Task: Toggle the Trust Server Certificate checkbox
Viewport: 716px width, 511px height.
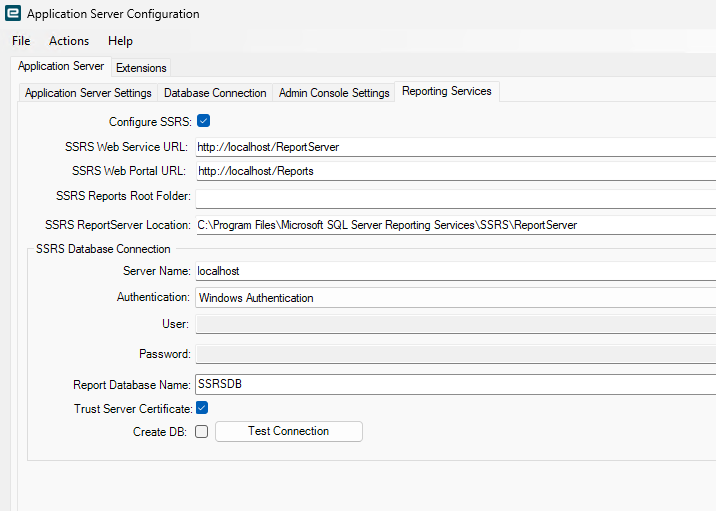Action: pos(201,408)
